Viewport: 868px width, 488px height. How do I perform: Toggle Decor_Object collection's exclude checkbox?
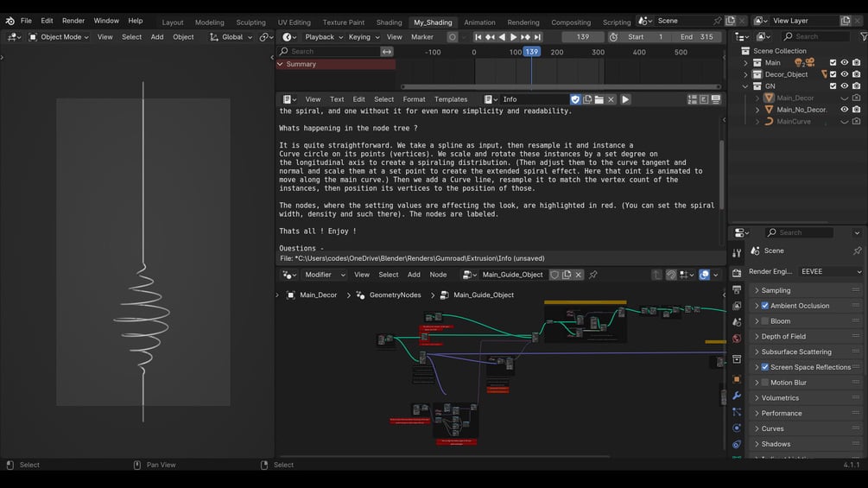point(833,74)
